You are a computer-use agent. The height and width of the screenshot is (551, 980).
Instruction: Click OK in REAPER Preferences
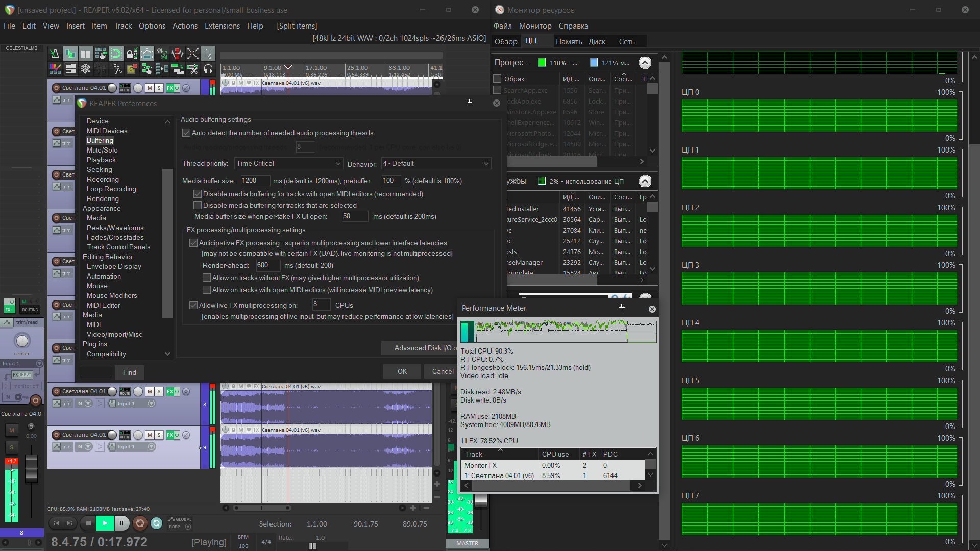402,371
